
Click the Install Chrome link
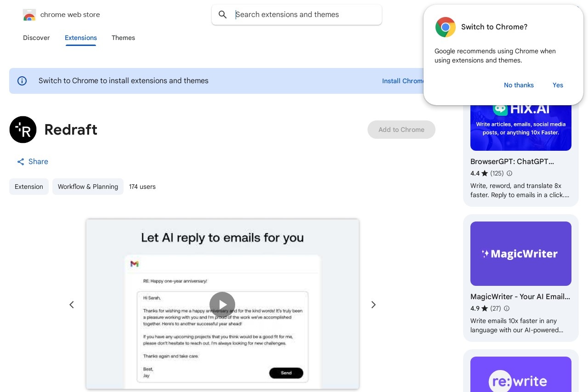coord(403,81)
